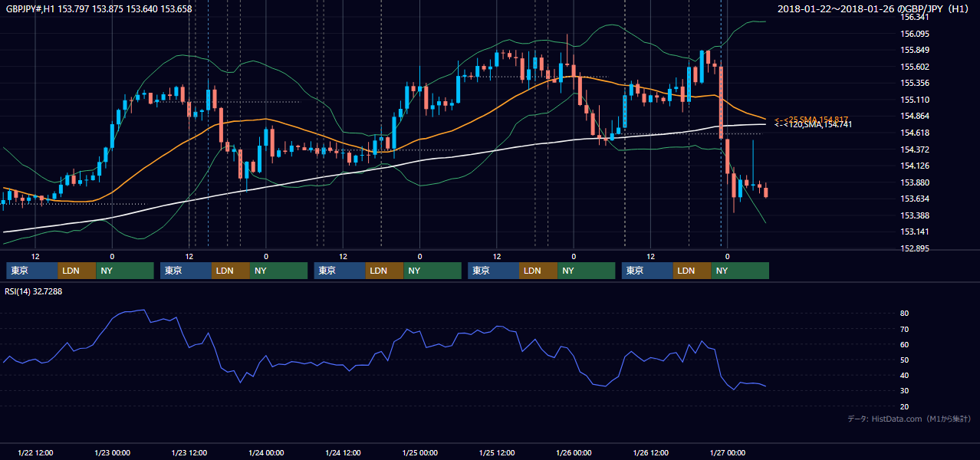Jump to the 1/23 00:00 date label
This screenshot has width=980, height=460.
(x=112, y=453)
